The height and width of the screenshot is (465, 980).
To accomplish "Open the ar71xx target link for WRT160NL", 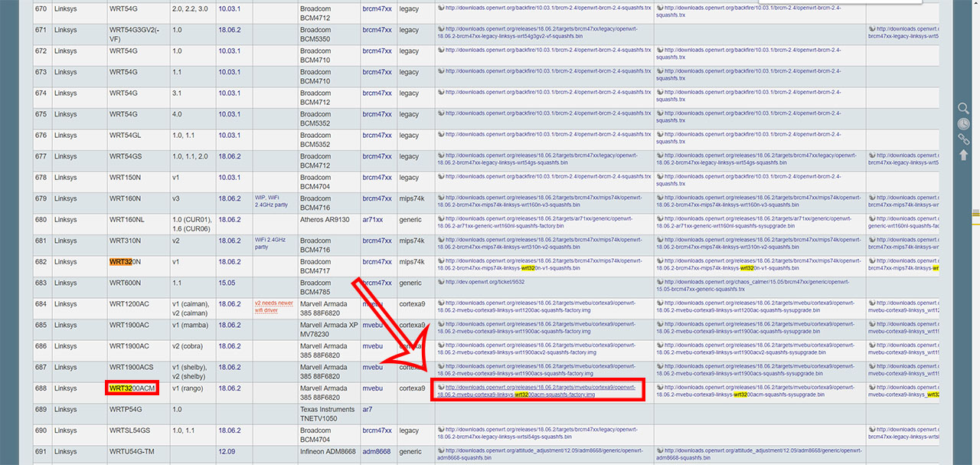I will point(373,220).
